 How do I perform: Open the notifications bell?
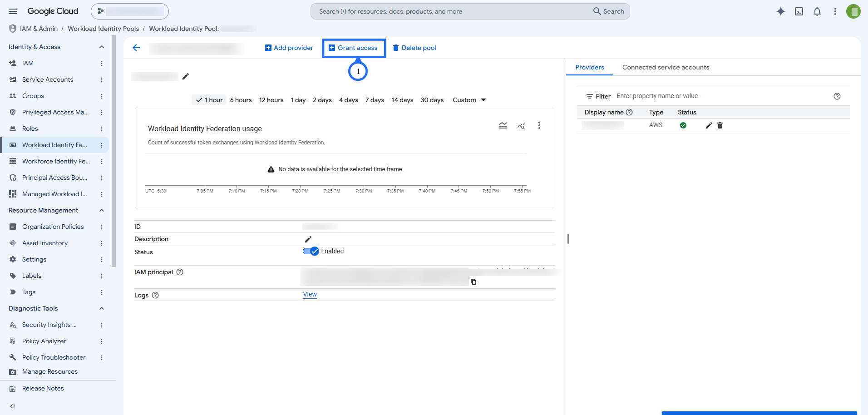817,11
